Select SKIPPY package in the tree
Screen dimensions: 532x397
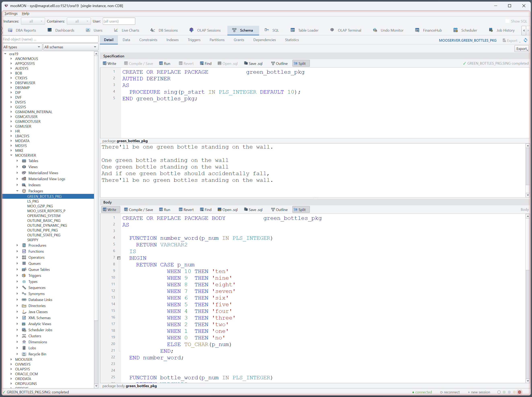pyautogui.click(x=33, y=240)
